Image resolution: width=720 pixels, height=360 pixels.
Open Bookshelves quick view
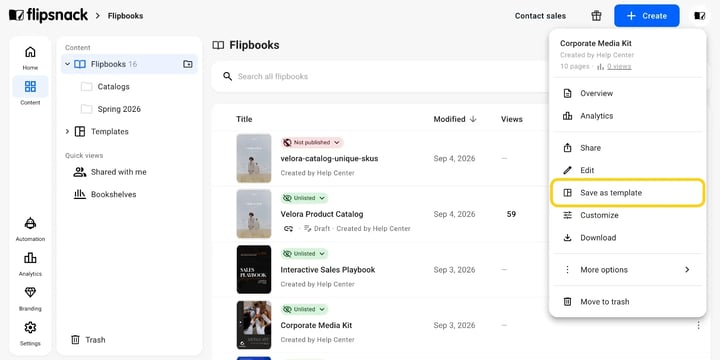click(105, 195)
